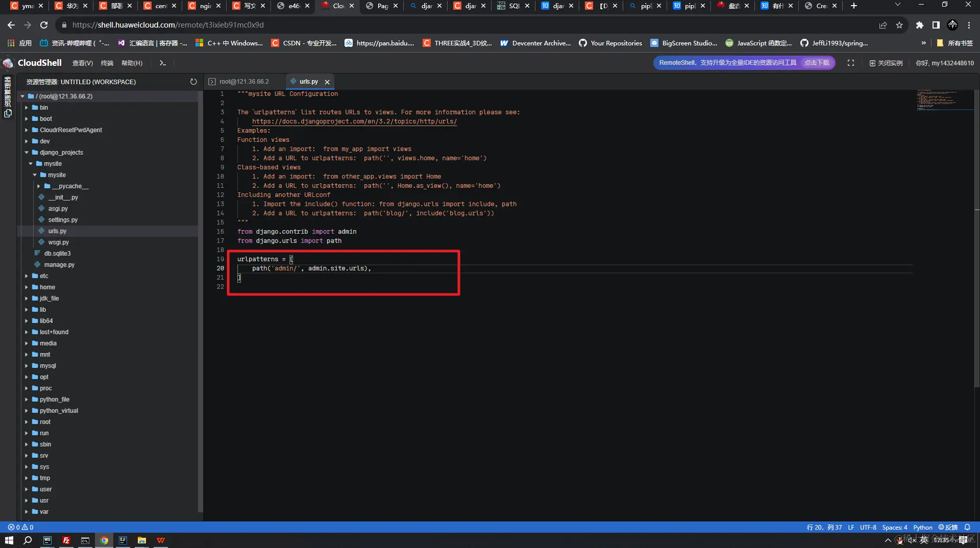The height and width of the screenshot is (548, 980).
Task: Expand the CloudrResetPwdAgent folder
Action: (27, 130)
